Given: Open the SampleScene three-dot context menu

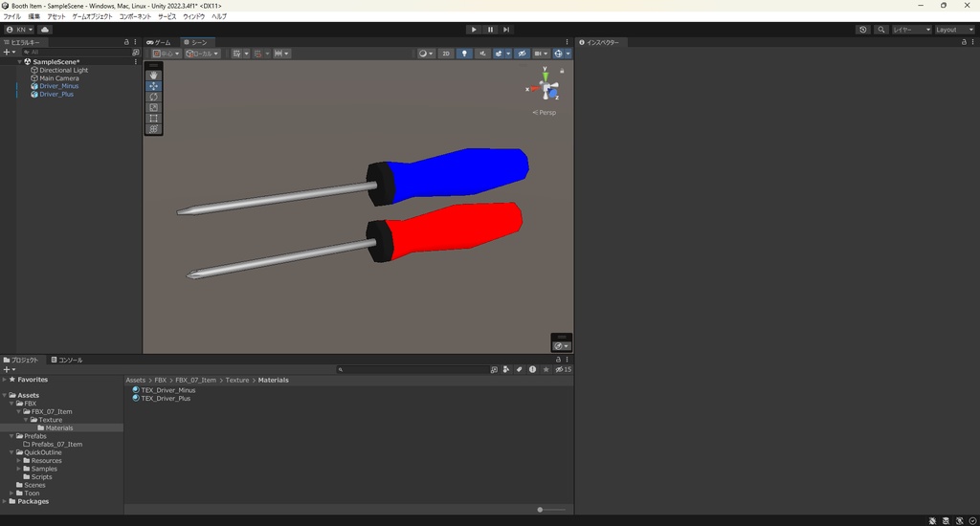Looking at the screenshot, I should (x=136, y=62).
